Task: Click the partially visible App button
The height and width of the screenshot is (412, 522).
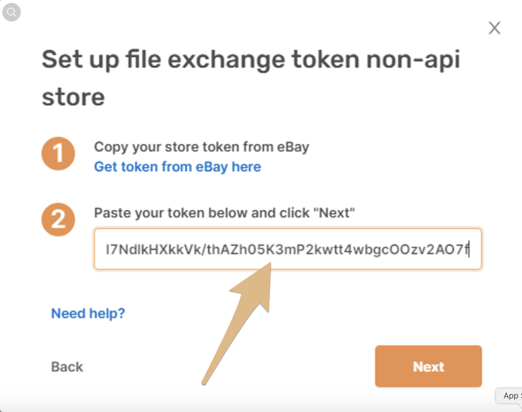Action: (x=509, y=396)
